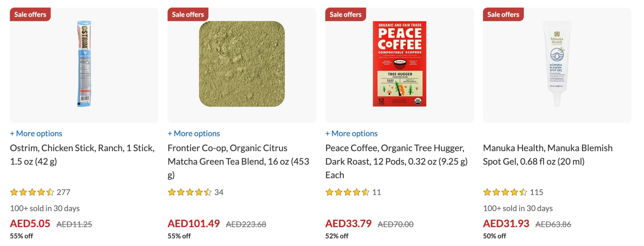Click the AED101.49 sale price
Image resolution: width=644 pixels, height=246 pixels.
(x=194, y=224)
